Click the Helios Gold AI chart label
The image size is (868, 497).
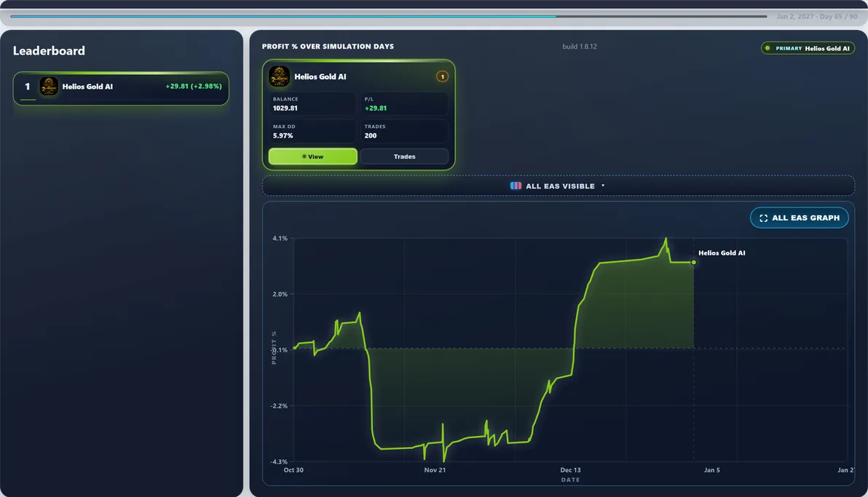(x=722, y=253)
